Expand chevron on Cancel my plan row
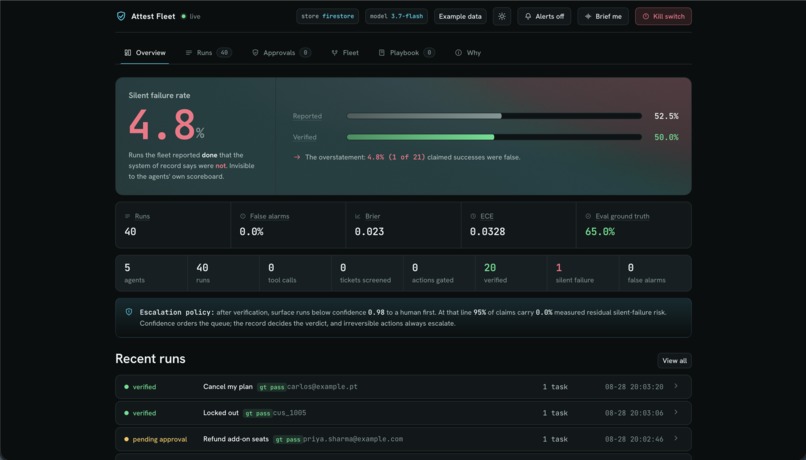Viewport: 806px width, 460px height. [676, 387]
